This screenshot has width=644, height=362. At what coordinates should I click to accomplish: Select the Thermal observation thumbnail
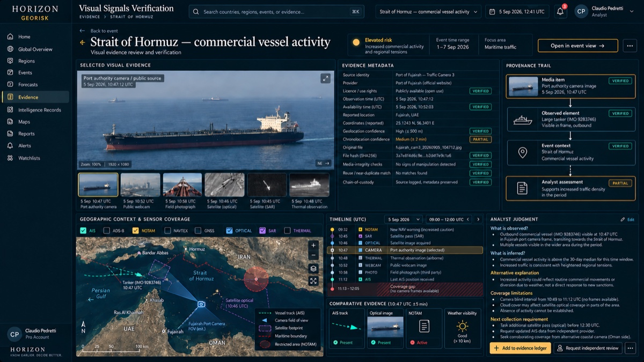[x=310, y=184]
